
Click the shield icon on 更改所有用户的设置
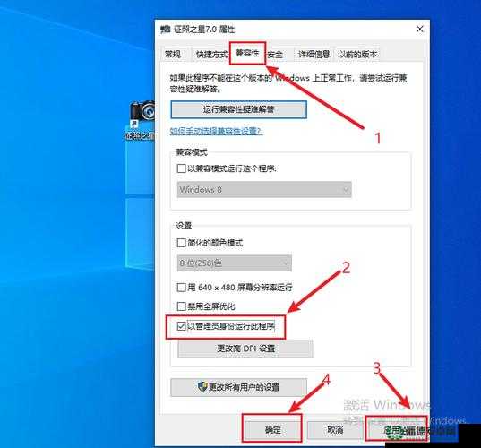point(202,387)
